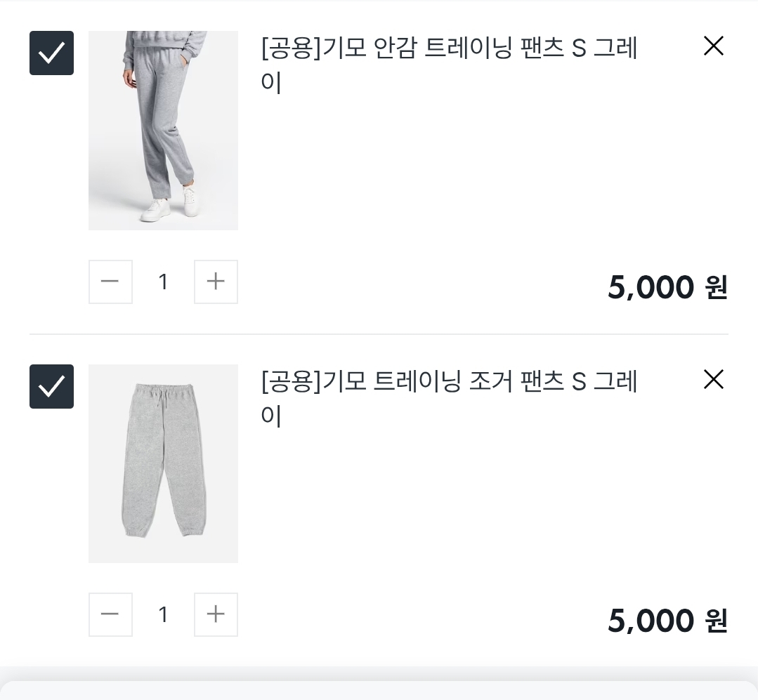Click the quantity field of 안감 트레이닝 팬츠
The image size is (758, 700).
point(163,282)
